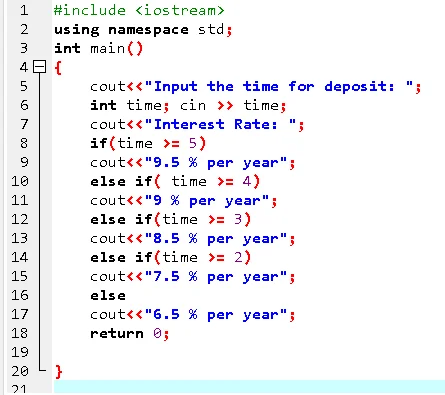Click the "else if( time >= 4)" line

pyautogui.click(x=175, y=182)
